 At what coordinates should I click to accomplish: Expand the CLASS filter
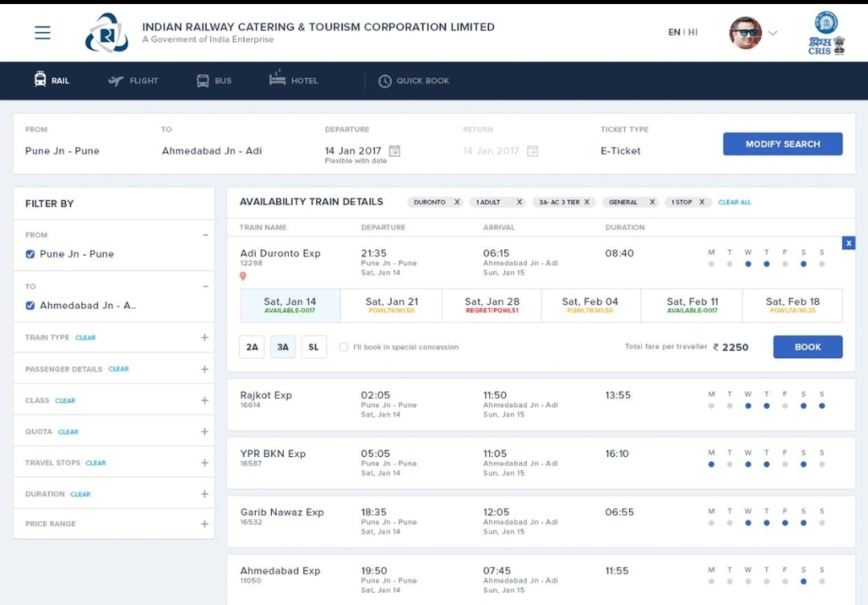tap(204, 400)
